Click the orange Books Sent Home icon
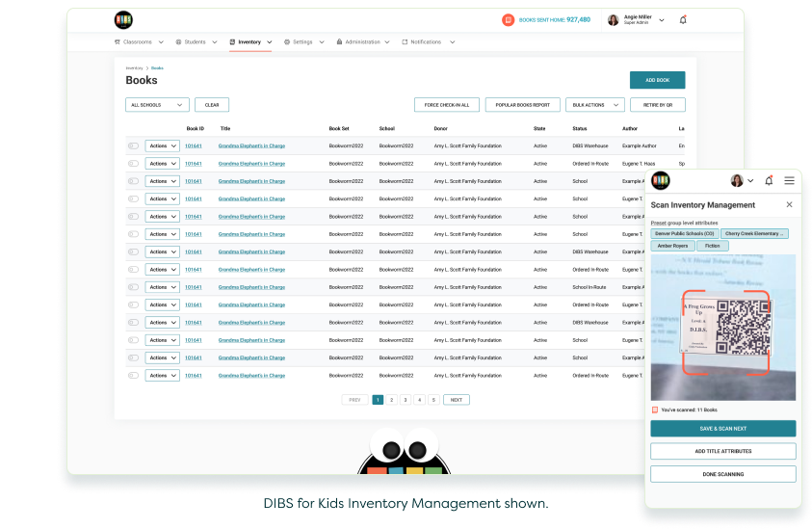Viewport: 812px width, 529px height. (x=508, y=20)
